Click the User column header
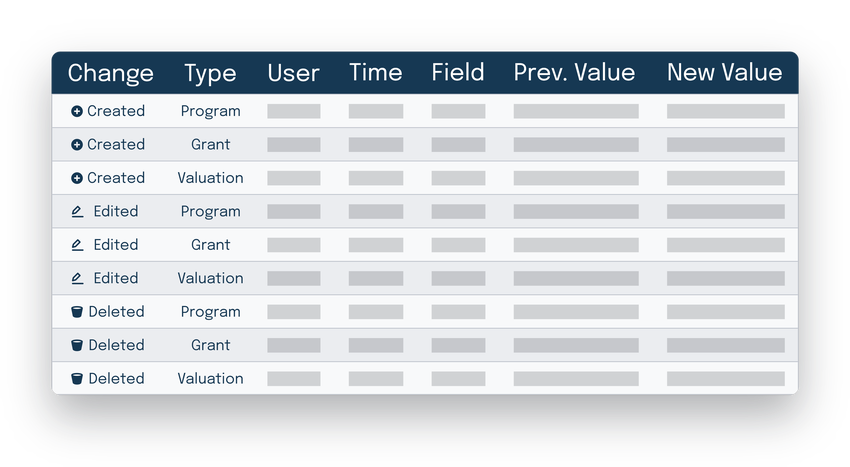Viewport: 850px width, 467px height. [293, 73]
